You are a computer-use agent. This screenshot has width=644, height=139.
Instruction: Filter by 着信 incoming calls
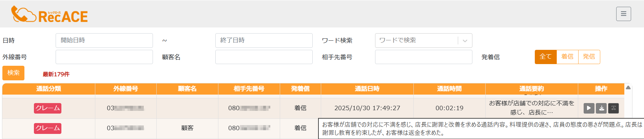coord(567,57)
